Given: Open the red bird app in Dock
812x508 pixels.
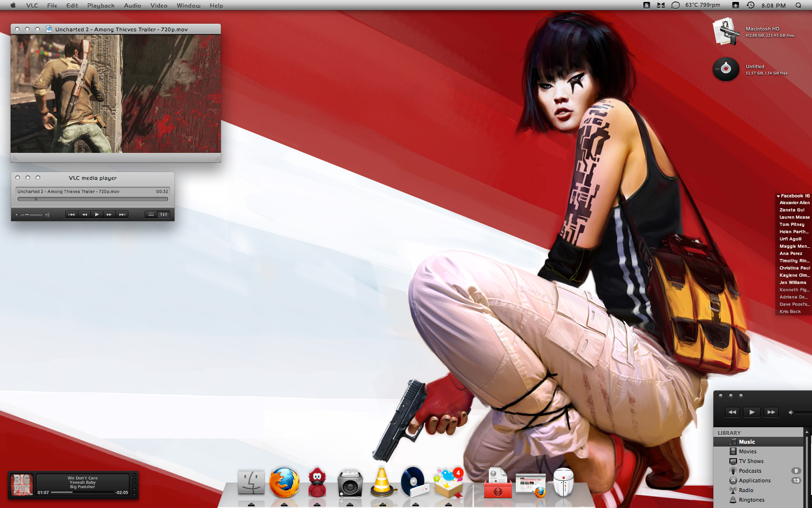Looking at the screenshot, I should [317, 482].
